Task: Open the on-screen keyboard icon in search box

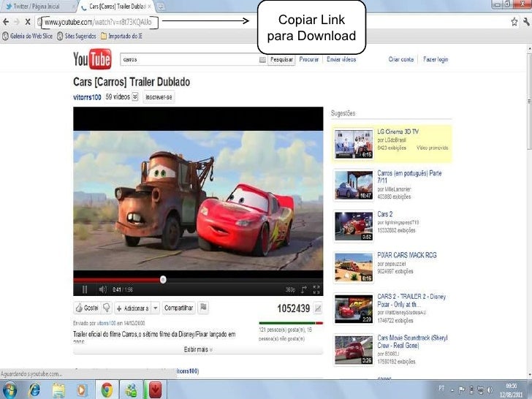Action: click(262, 59)
